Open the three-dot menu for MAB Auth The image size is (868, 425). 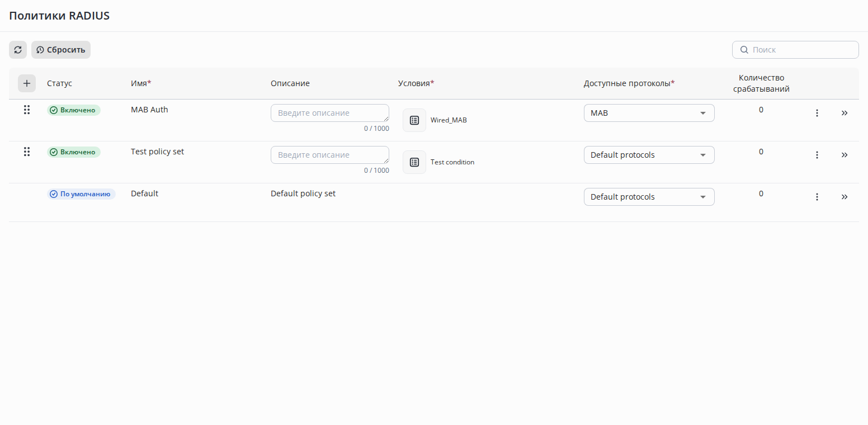(817, 113)
